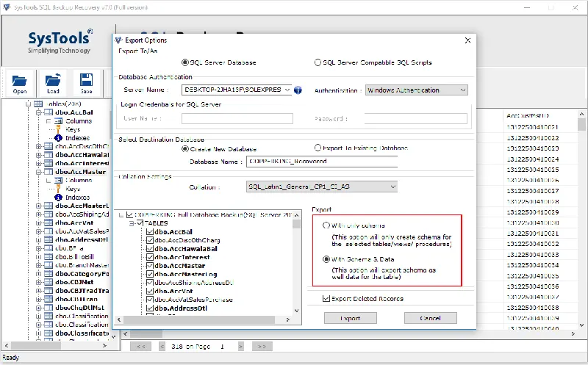This screenshot has width=588, height=365.
Task: Expand the dbo.ChqDtlMst tree node
Action: tap(38, 308)
